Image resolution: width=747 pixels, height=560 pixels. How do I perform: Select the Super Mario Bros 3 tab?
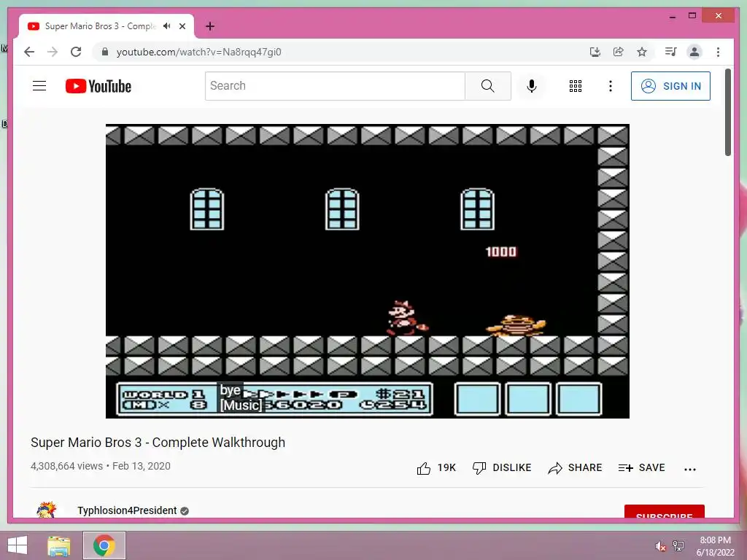(x=107, y=26)
